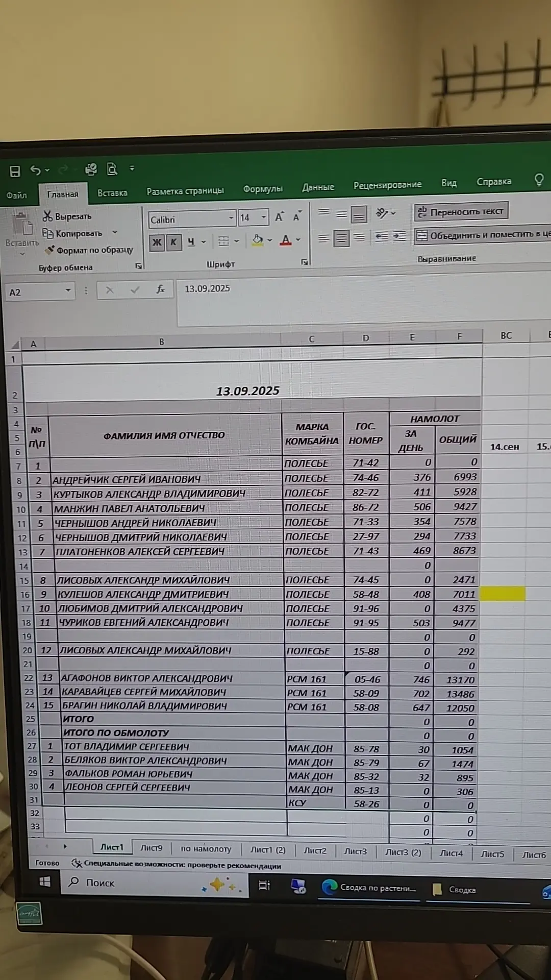The width and height of the screenshot is (551, 980).
Task: Decrease the indent
Action: pyautogui.click(x=382, y=236)
